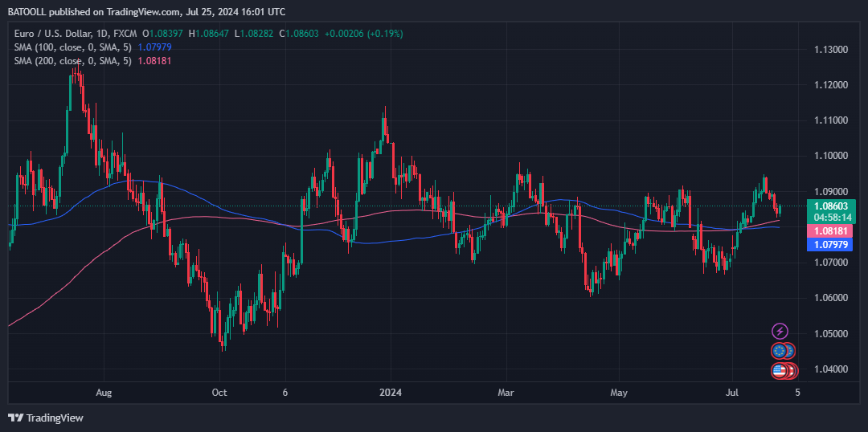Click the Oct label on time axis
The height and width of the screenshot is (432, 868).
click(219, 393)
